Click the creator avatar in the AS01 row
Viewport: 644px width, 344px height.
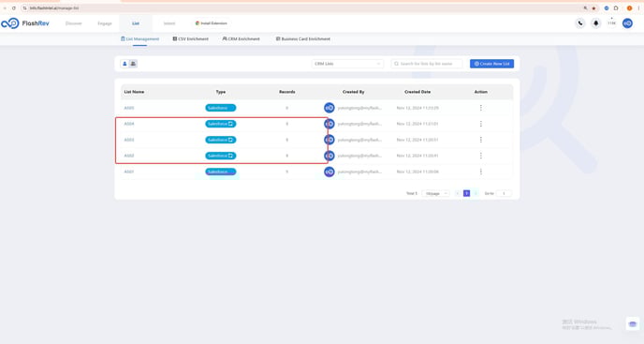click(x=329, y=172)
